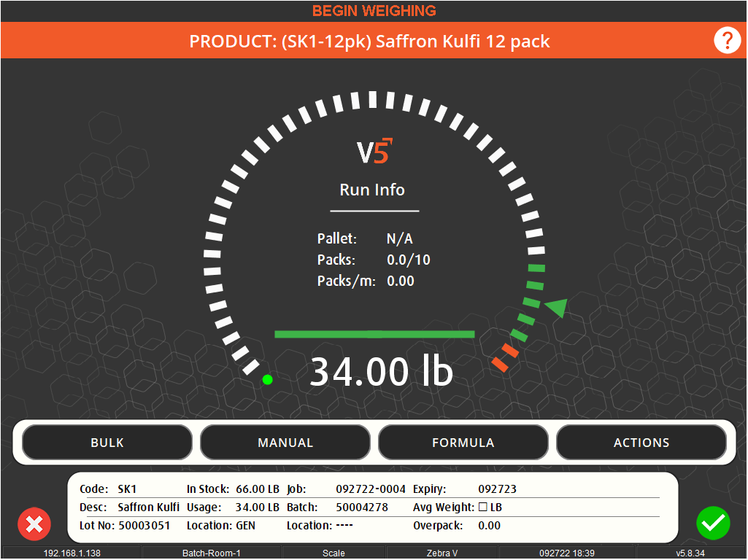
Task: Click version v5.8.34 in the status bar
Action: click(693, 553)
